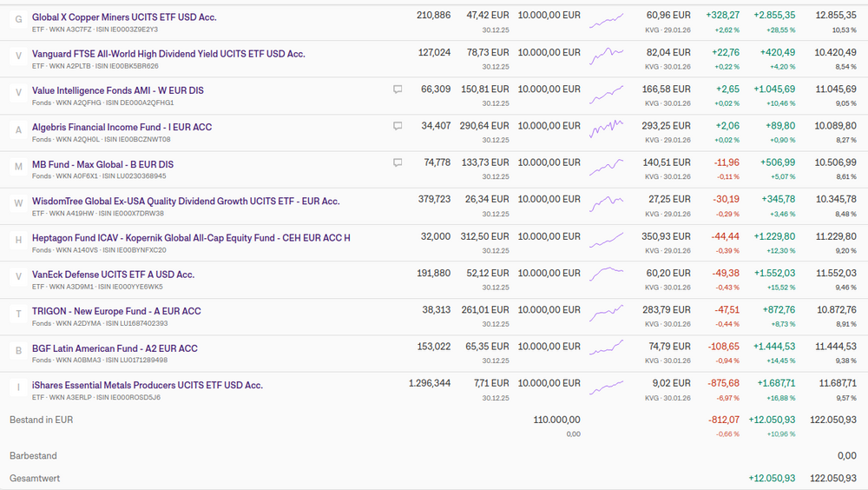
Task: Open the note icon for Algebris Financial Income
Action: (x=398, y=126)
